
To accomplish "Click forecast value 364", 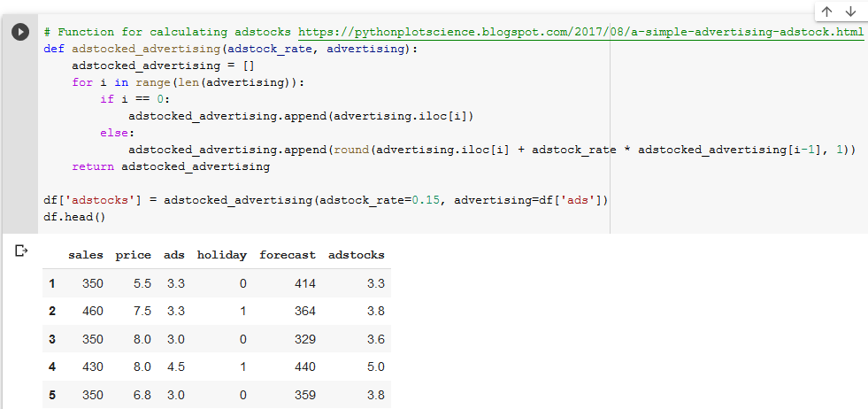I will (x=305, y=312).
